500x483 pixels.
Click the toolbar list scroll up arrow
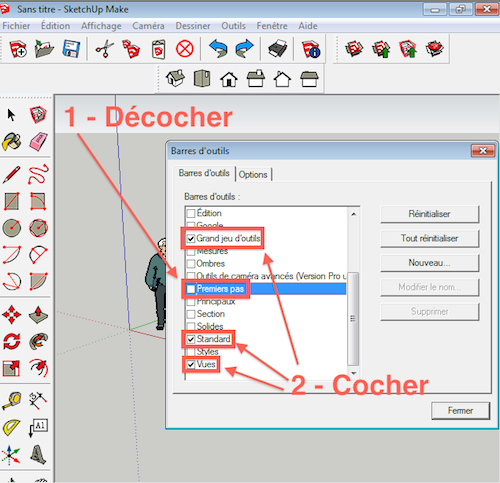coord(354,214)
